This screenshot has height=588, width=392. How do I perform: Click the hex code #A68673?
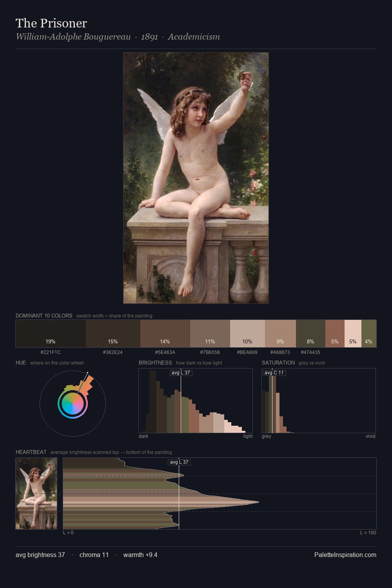[x=280, y=352]
